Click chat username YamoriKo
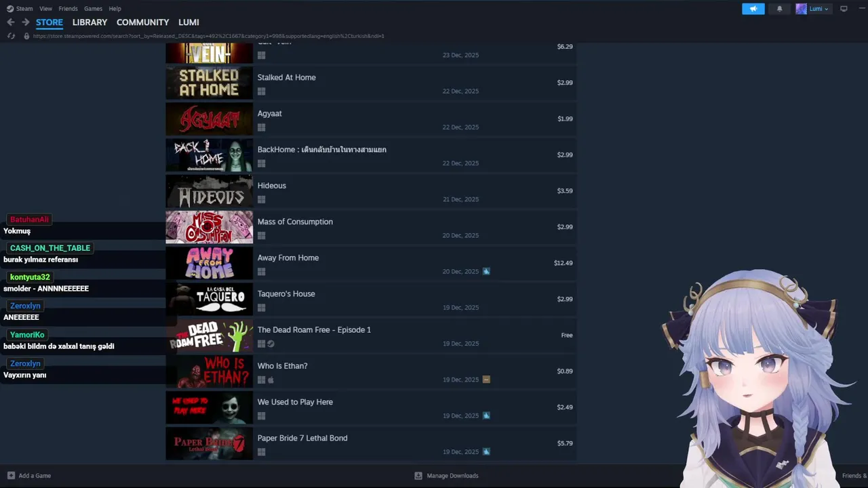The image size is (868, 488). (27, 335)
